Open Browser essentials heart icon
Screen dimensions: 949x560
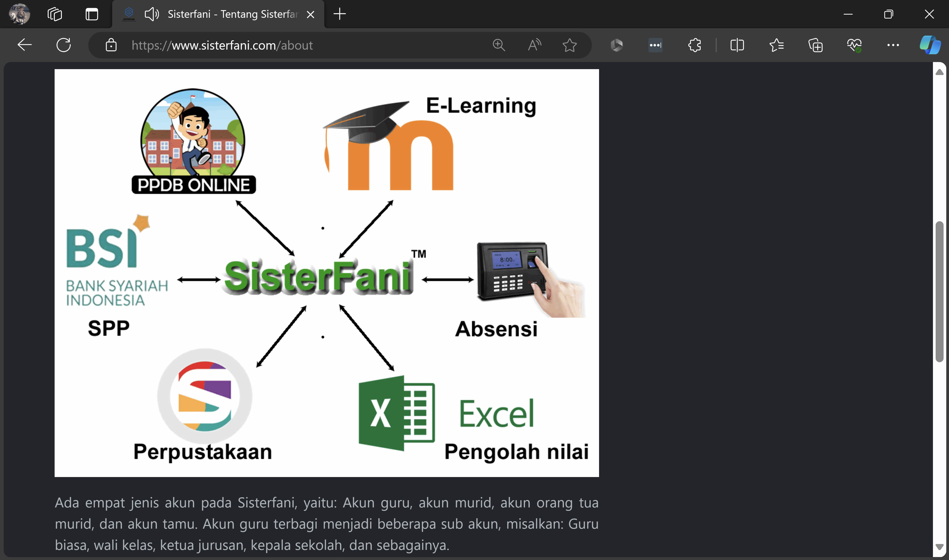(854, 45)
